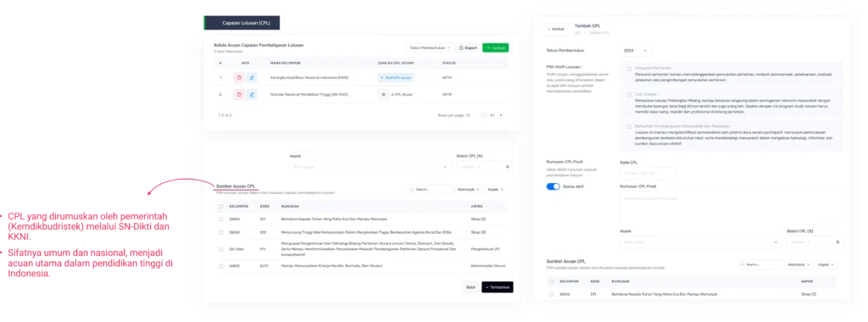Go to the next table page

point(501,115)
